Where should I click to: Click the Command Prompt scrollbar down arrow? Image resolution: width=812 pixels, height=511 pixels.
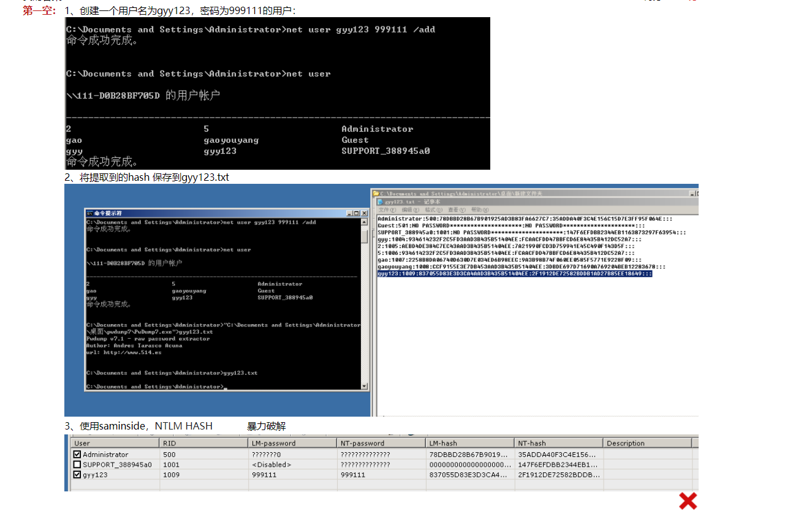[365, 386]
